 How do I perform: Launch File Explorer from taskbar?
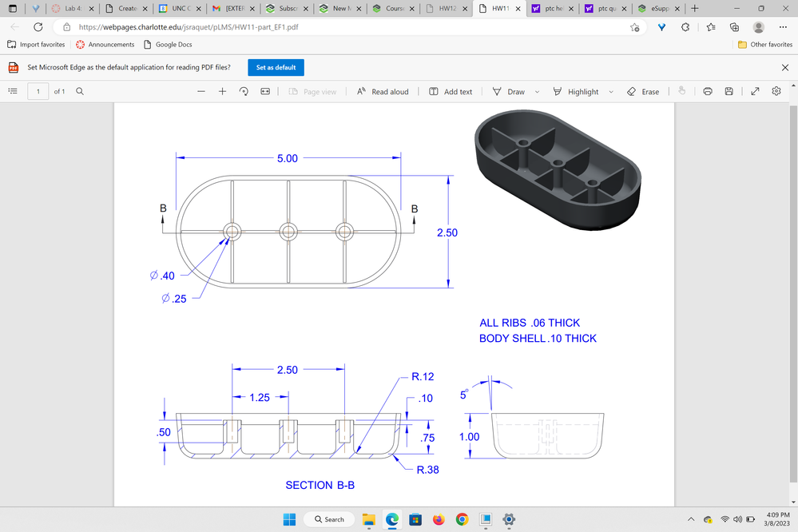pos(368,519)
